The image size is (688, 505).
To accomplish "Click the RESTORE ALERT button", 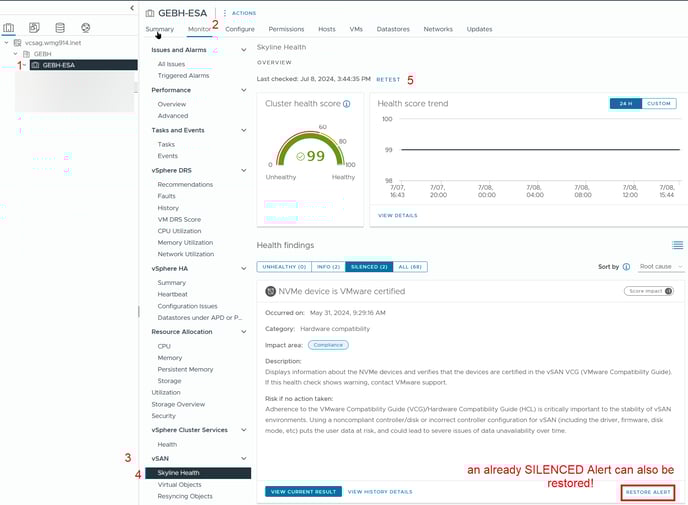I will coord(647,492).
